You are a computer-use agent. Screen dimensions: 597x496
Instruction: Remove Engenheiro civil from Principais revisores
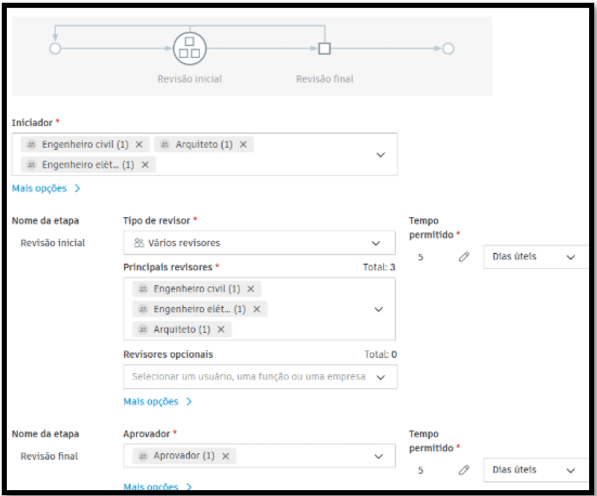point(251,289)
